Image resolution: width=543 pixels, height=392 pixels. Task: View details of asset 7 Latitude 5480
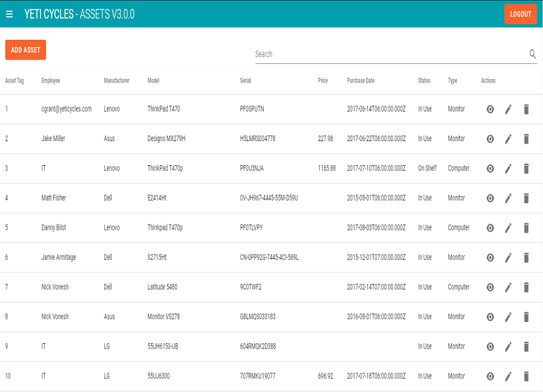[x=490, y=288]
